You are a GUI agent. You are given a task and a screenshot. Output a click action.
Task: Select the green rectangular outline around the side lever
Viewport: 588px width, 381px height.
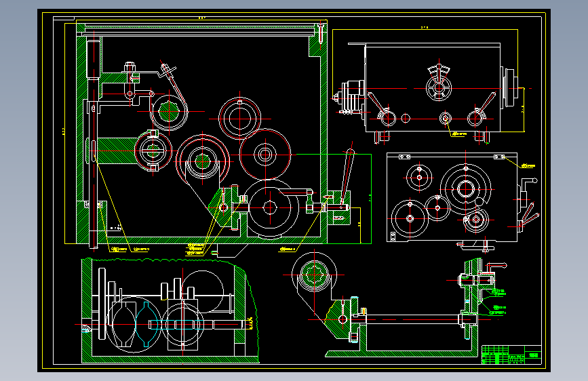(334, 199)
